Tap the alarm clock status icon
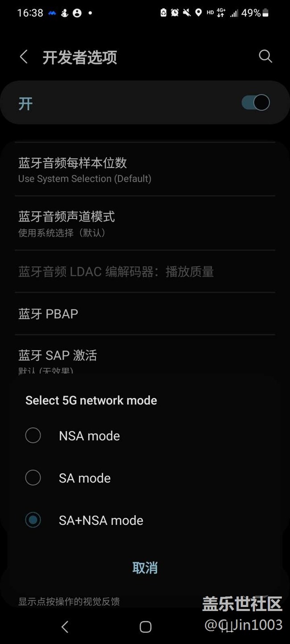The image size is (290, 644). 175,13
